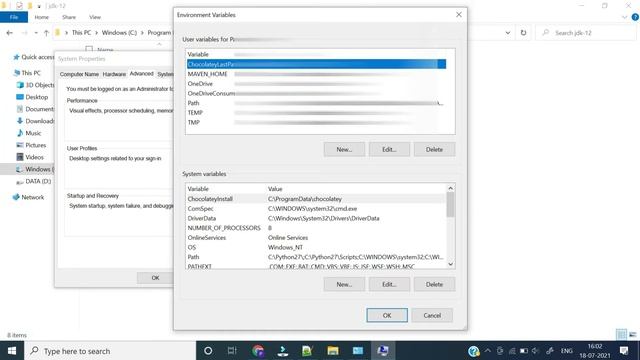
Task: Click This PC in the address breadcrumb
Action: pos(81,33)
